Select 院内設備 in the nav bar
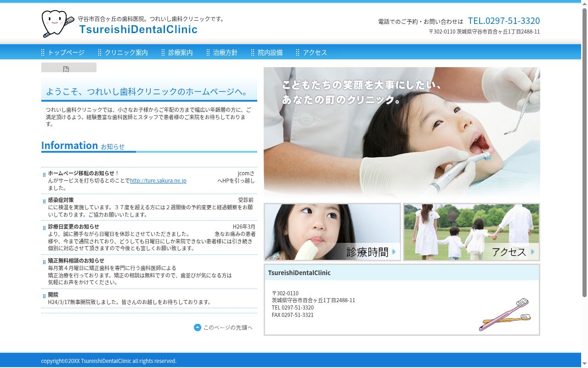The width and height of the screenshot is (588, 368). [x=266, y=52]
